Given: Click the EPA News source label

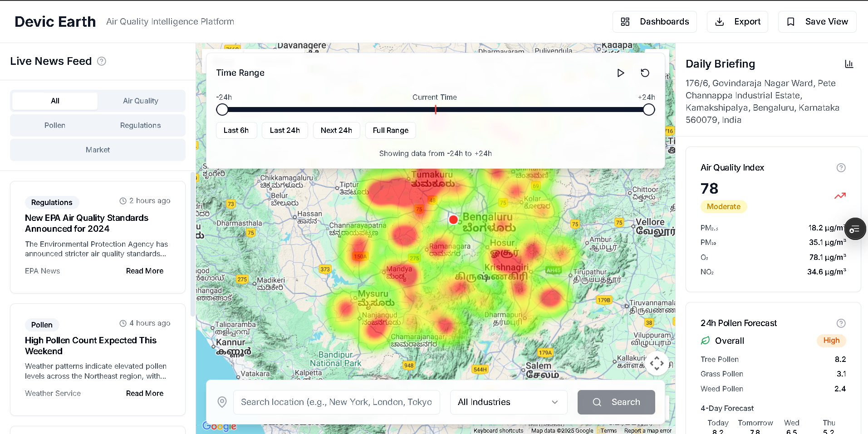Looking at the screenshot, I should tap(42, 271).
